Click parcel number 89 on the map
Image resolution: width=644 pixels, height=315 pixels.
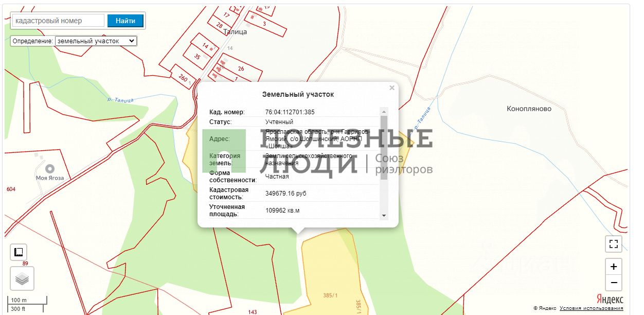(25, 264)
